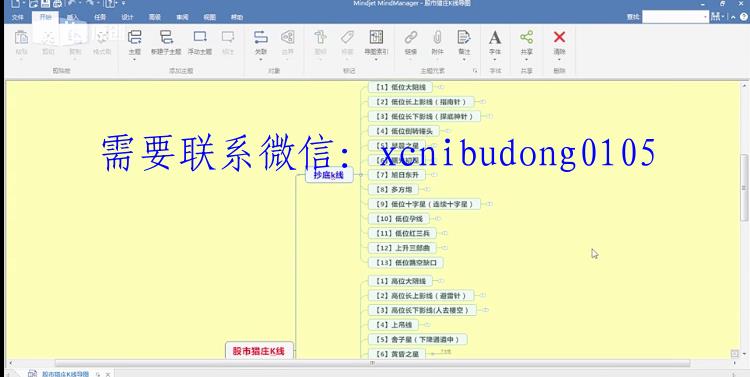Click the Save icon in quick access toolbar
The height and width of the screenshot is (377, 750).
[x=45, y=4]
